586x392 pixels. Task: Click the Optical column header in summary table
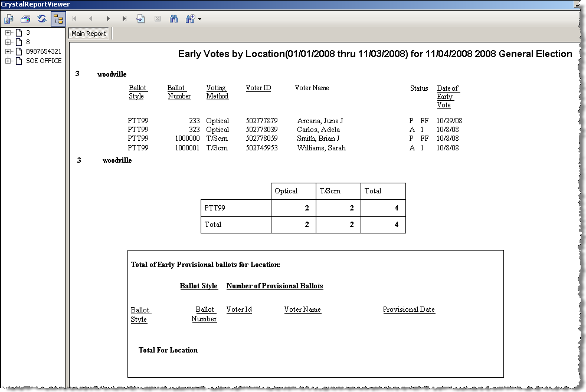tap(286, 191)
